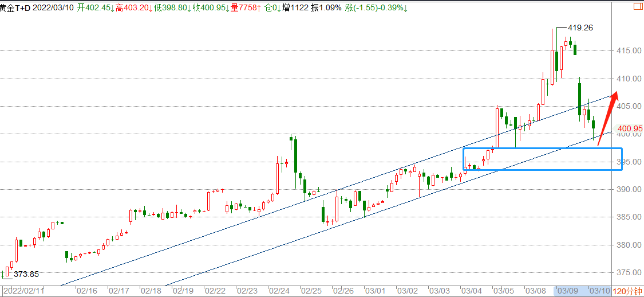Click the 380.00 price axis value
644x297 pixels.
(x=629, y=245)
